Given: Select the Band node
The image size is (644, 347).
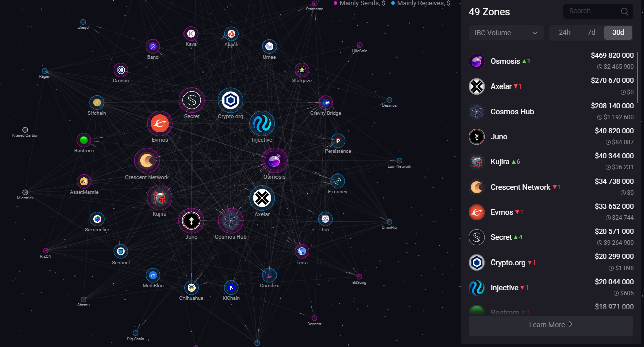Looking at the screenshot, I should pyautogui.click(x=153, y=47).
